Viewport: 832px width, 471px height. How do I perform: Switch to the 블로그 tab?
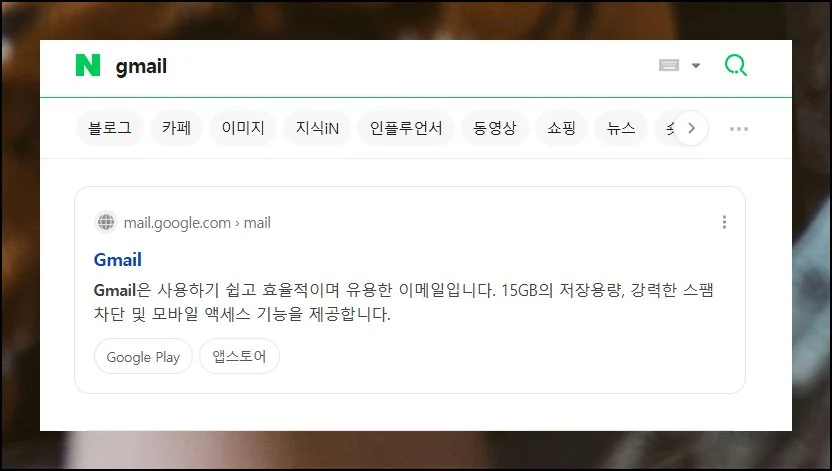pyautogui.click(x=110, y=128)
